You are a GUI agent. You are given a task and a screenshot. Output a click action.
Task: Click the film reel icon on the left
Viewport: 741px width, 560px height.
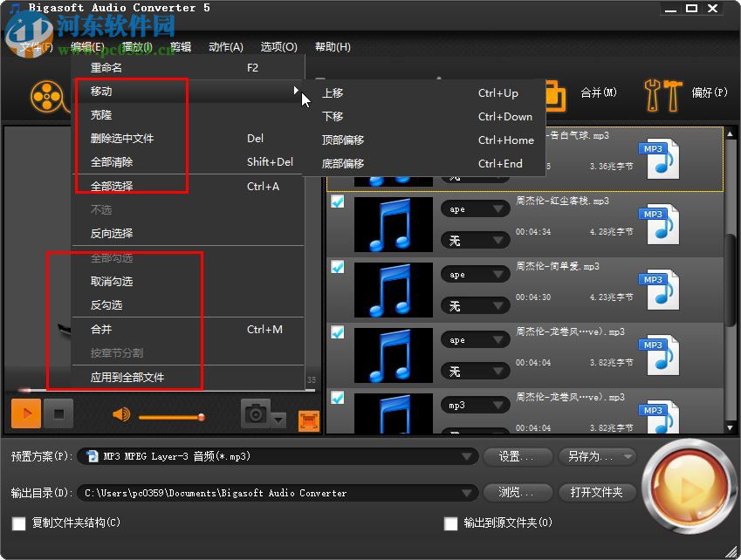pos(48,96)
